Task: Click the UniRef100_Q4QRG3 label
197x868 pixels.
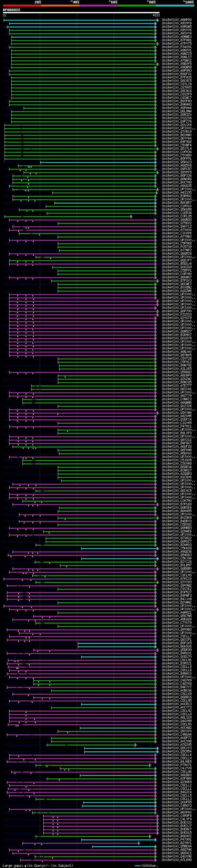Action: [x=176, y=220]
